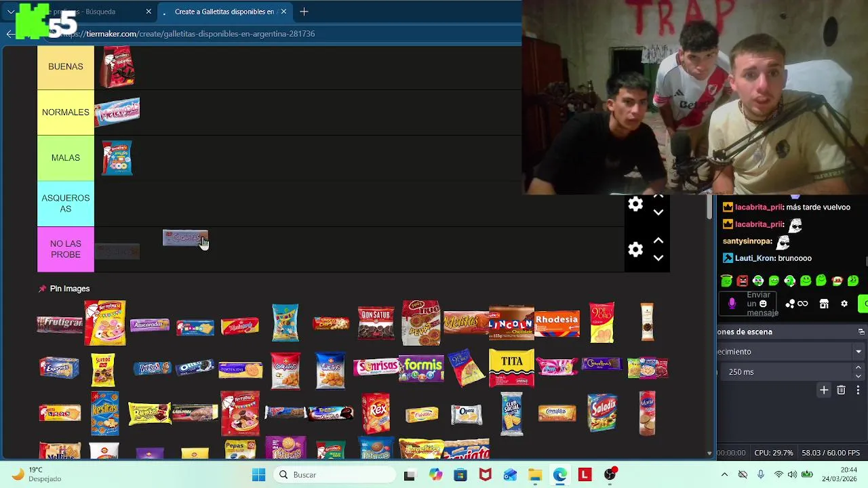868x488 pixels.
Task: Open OBS Studio from taskbar
Action: pyautogui.click(x=610, y=475)
